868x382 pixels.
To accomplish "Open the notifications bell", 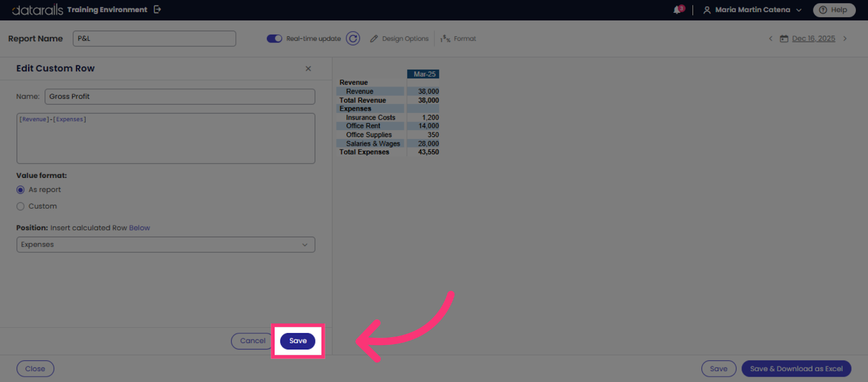I will [x=678, y=10].
